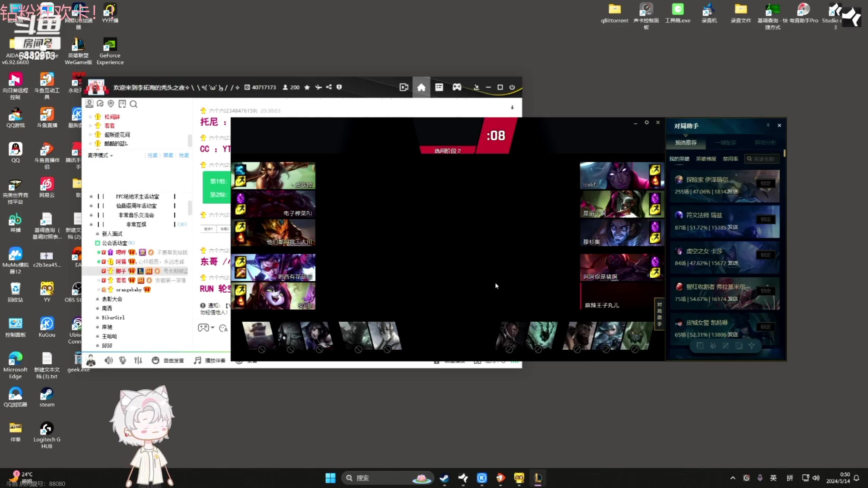Open the search magnifier in YY sidebar
The image size is (868, 488).
click(134, 104)
